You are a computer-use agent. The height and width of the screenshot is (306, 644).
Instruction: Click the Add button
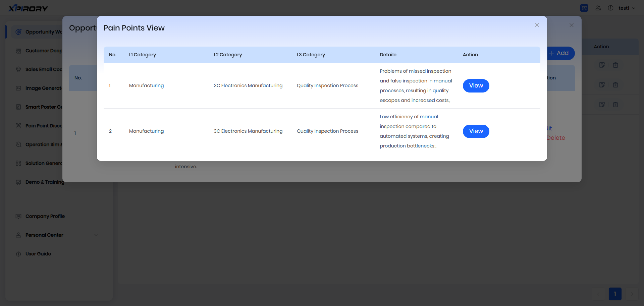560,53
